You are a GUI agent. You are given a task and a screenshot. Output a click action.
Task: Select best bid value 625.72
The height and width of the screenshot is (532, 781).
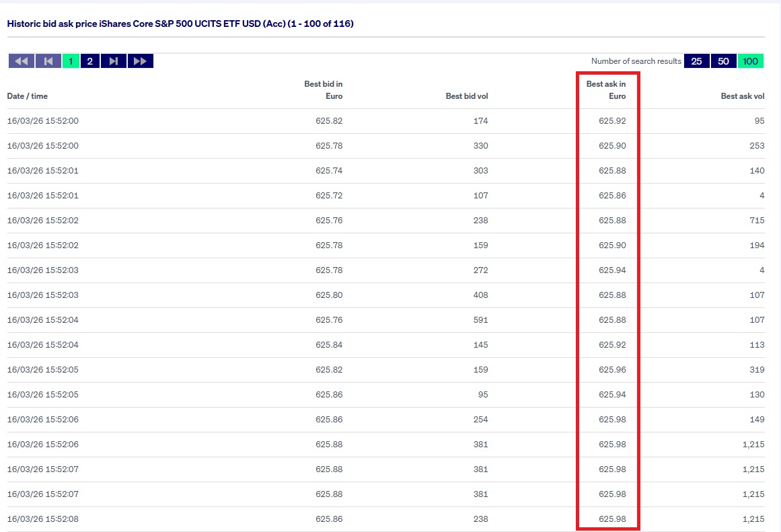tap(329, 195)
